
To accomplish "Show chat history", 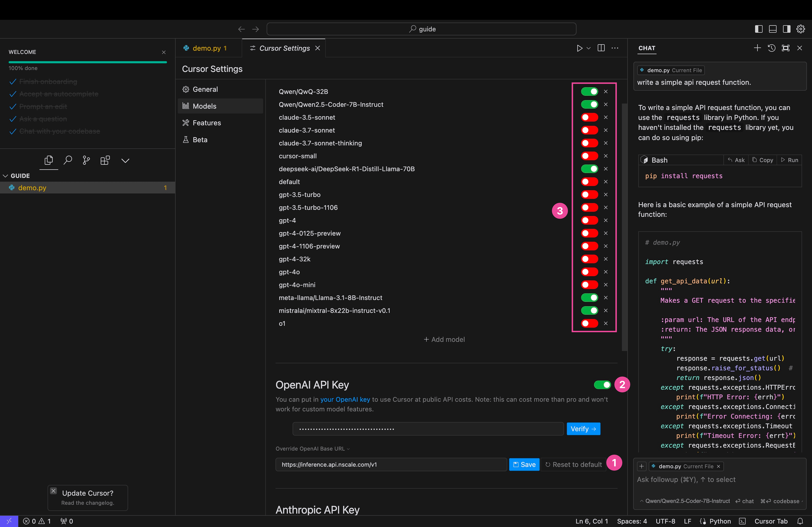I will click(771, 48).
